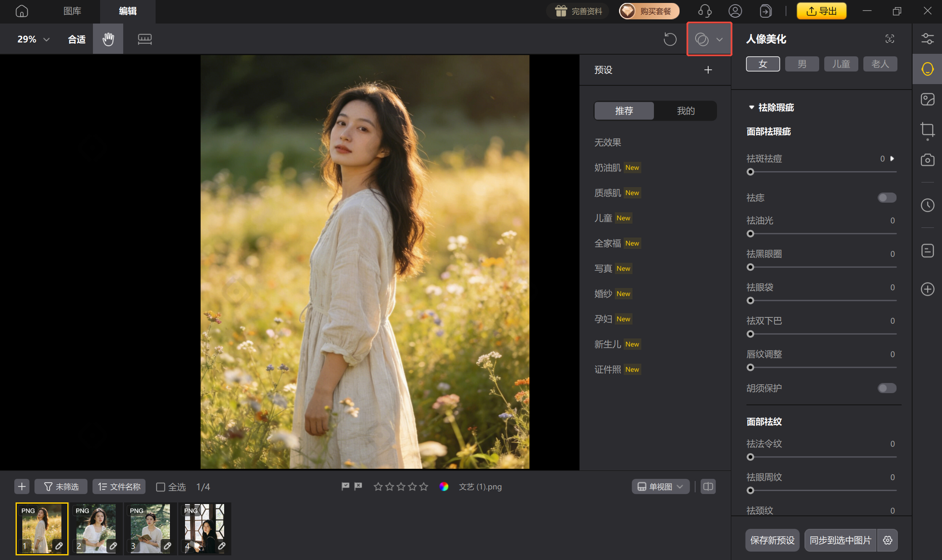Select the hand pan tool
The width and height of the screenshot is (942, 560).
point(108,39)
